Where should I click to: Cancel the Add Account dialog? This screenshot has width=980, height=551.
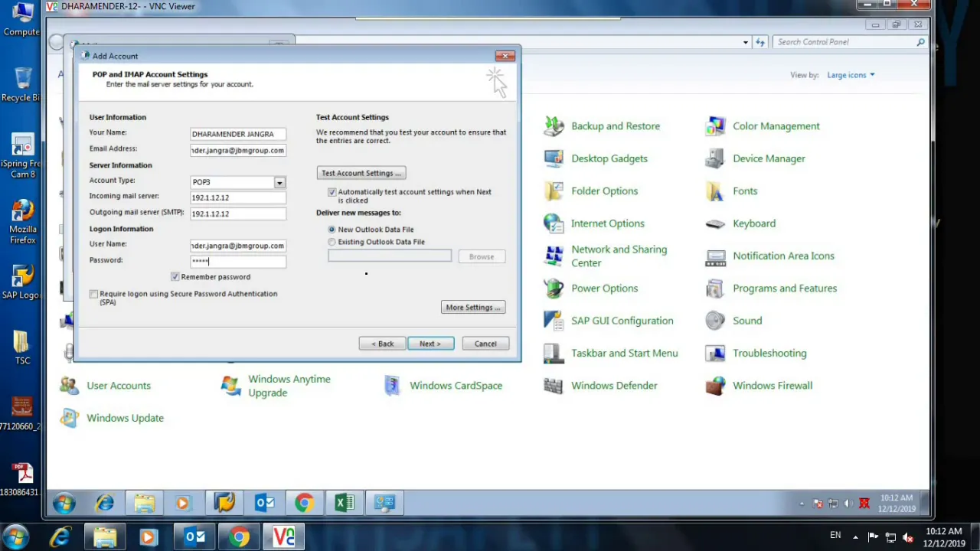click(485, 344)
